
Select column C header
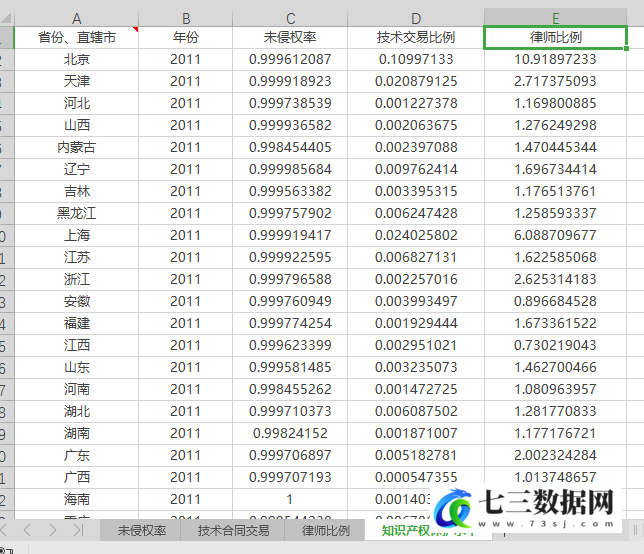[x=290, y=18]
